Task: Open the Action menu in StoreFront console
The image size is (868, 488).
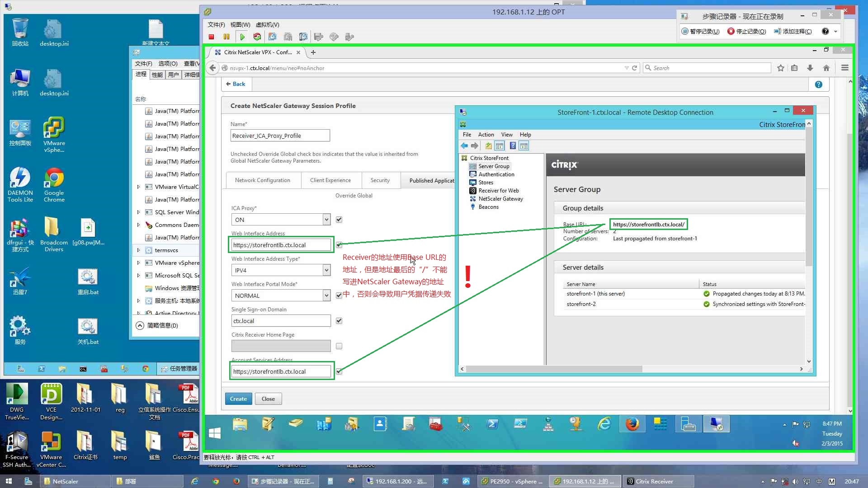Action: click(486, 135)
